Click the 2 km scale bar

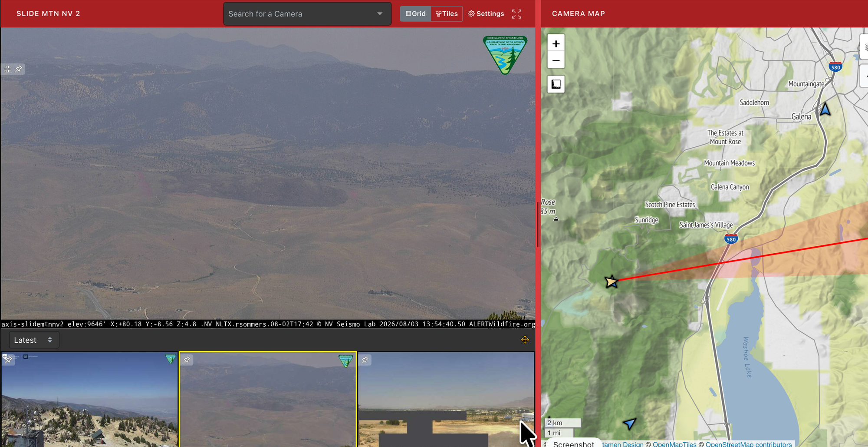click(x=563, y=423)
